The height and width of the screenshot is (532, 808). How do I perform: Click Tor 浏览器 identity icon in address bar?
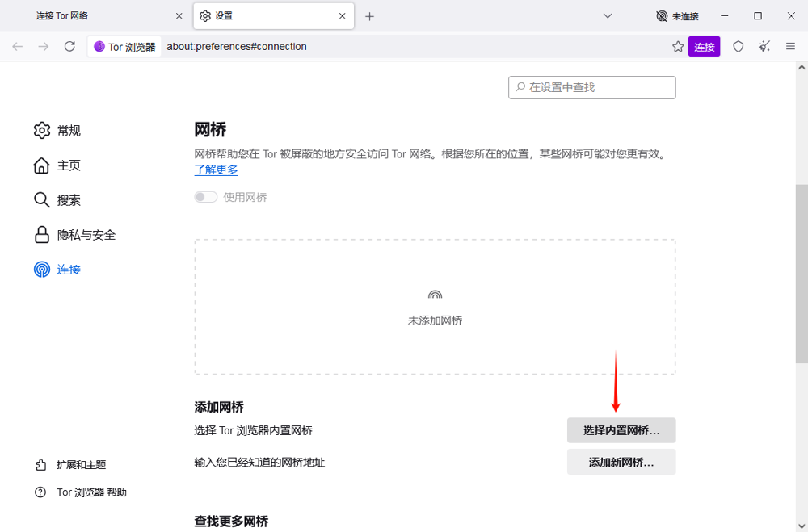click(x=124, y=47)
